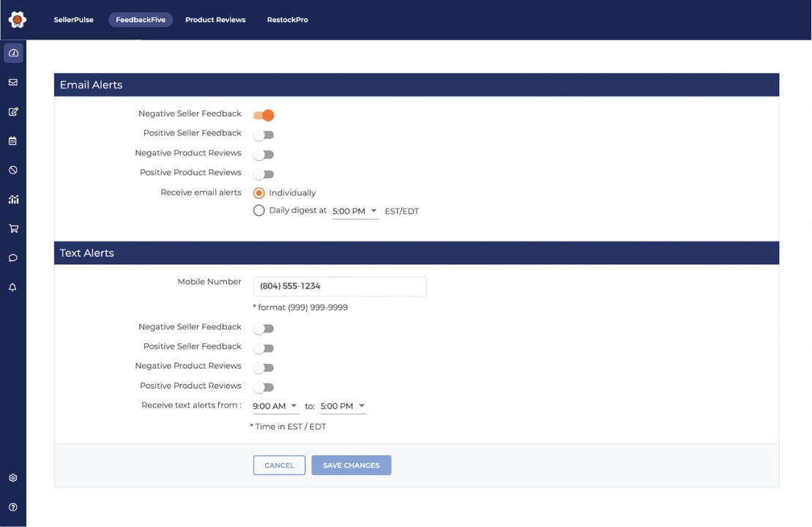The image size is (812, 527).
Task: Open the bell alerts sidebar icon
Action: pyautogui.click(x=13, y=288)
